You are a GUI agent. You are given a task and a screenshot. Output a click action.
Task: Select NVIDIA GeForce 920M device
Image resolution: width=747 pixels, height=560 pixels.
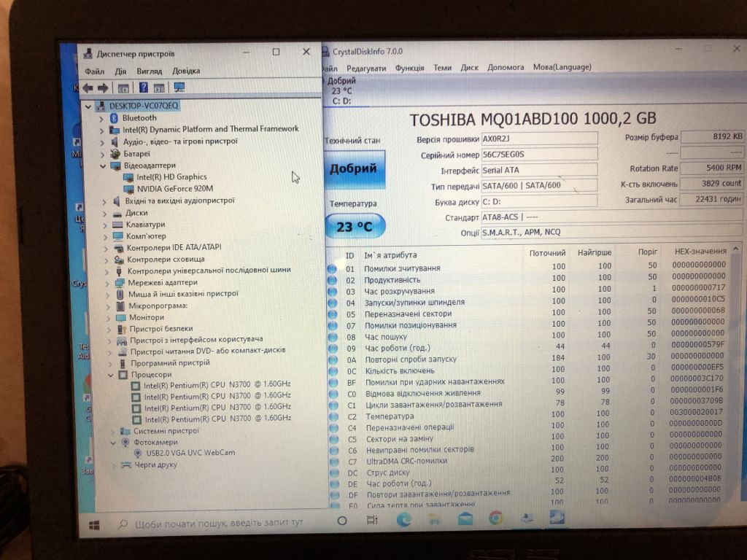[x=175, y=189]
